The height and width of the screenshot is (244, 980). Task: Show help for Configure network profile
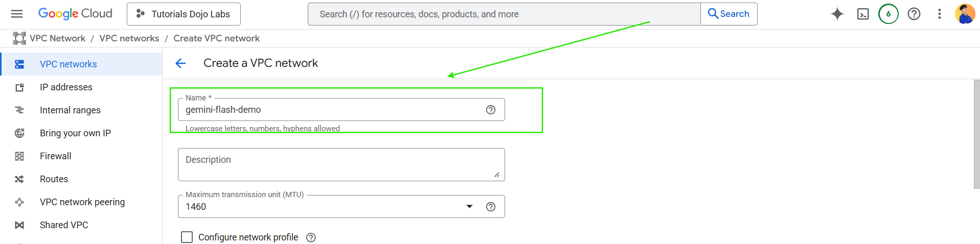coord(311,237)
